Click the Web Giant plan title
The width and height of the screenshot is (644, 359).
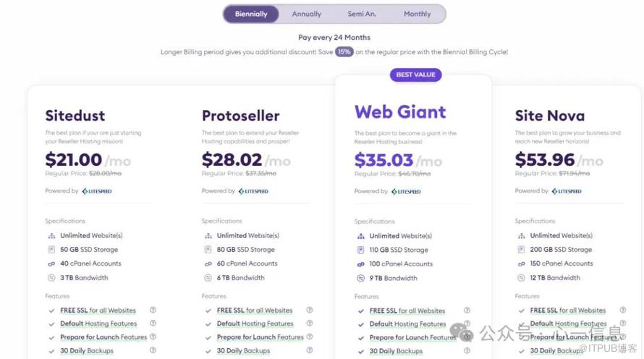tap(400, 112)
